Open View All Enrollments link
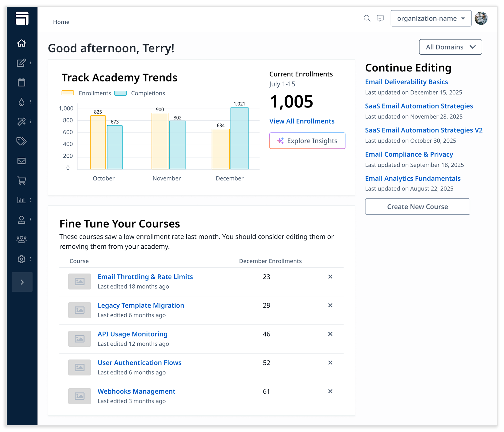The height and width of the screenshot is (432, 504). [302, 121]
